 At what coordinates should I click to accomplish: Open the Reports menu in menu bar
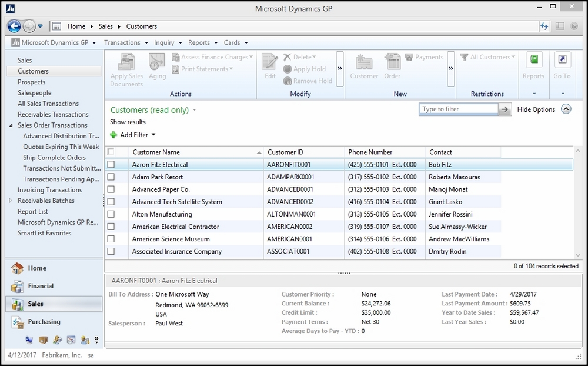tap(203, 42)
